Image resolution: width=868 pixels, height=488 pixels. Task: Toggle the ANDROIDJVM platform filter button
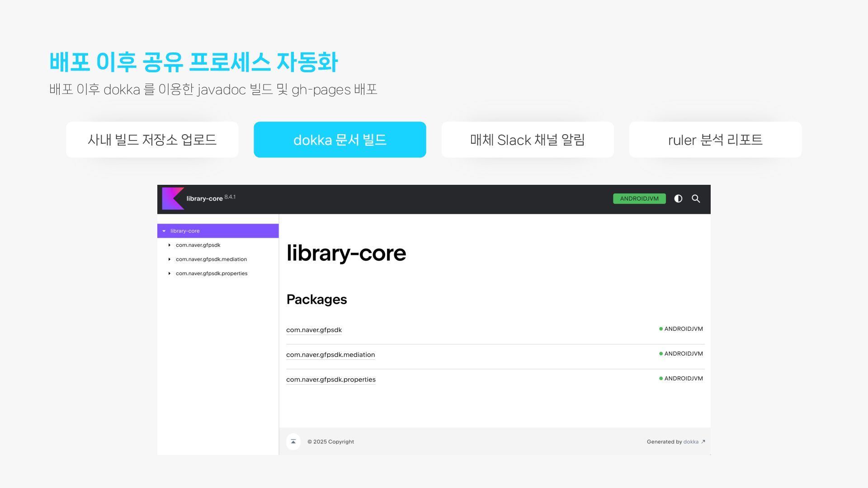[639, 199]
